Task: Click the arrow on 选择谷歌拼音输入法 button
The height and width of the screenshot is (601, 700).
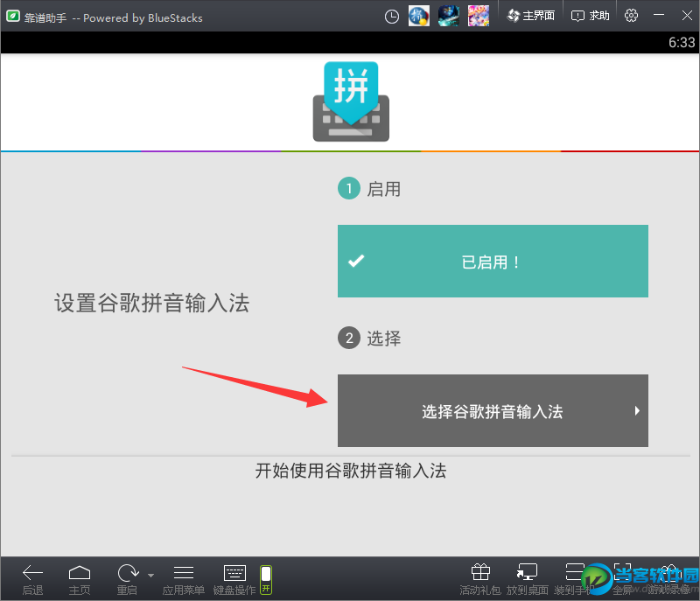Action: pos(637,410)
